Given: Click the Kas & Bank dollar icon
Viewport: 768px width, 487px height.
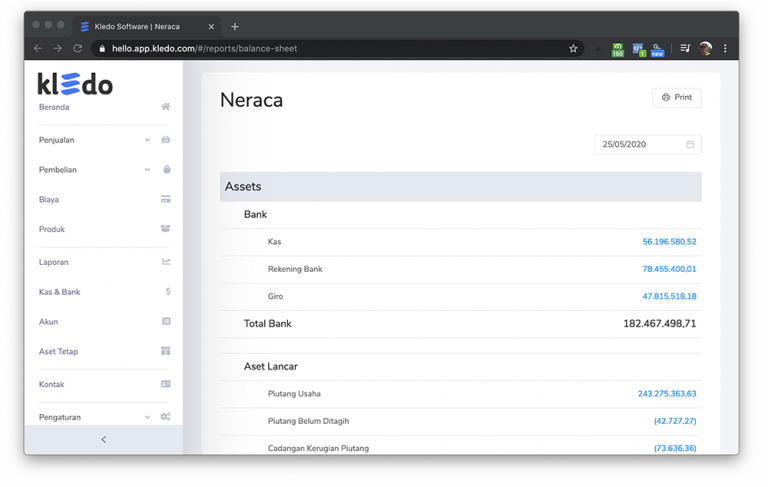Looking at the screenshot, I should pyautogui.click(x=168, y=292).
